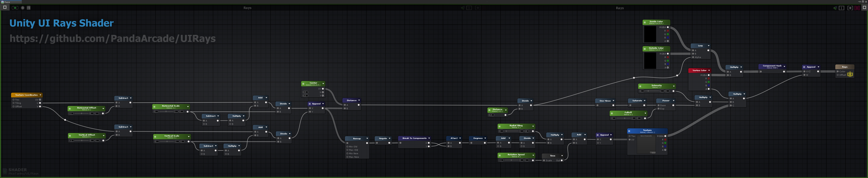The image size is (868, 178).
Task: Toggle the square panel button in top-right corner
Action: (x=864, y=7)
